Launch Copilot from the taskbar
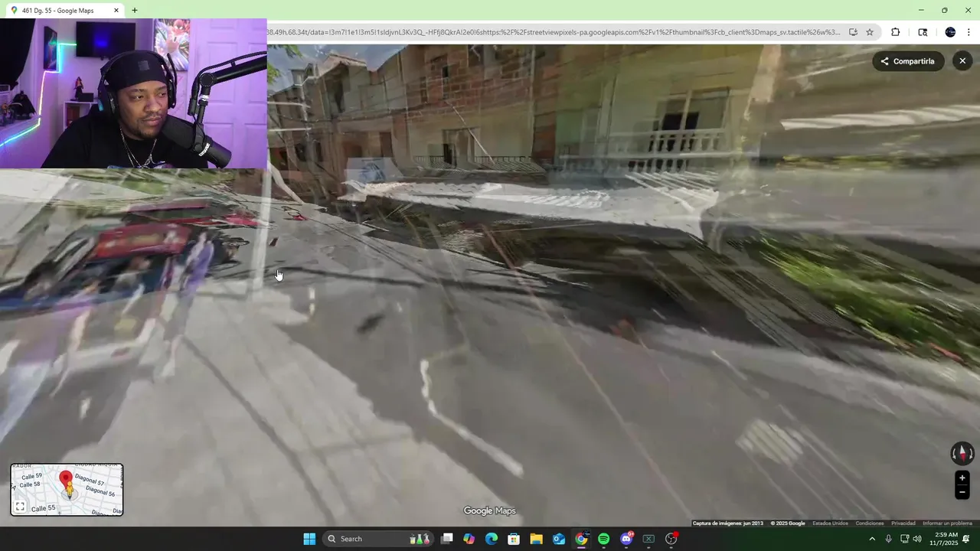The width and height of the screenshot is (980, 551). point(469,539)
